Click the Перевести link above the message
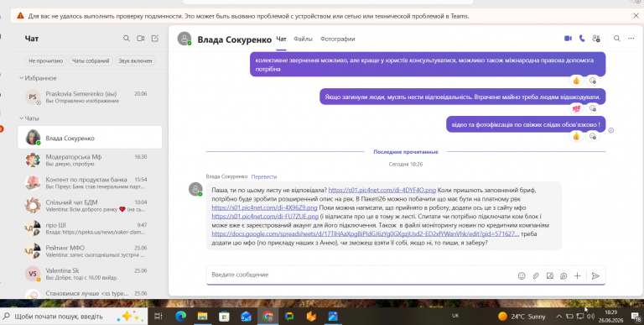Viewport: 644px width, 325px height. point(264,176)
